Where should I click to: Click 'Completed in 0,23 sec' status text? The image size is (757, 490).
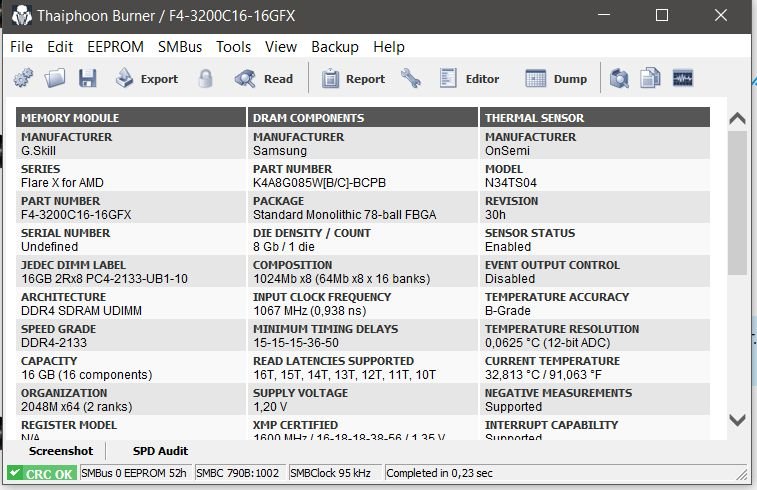439,473
